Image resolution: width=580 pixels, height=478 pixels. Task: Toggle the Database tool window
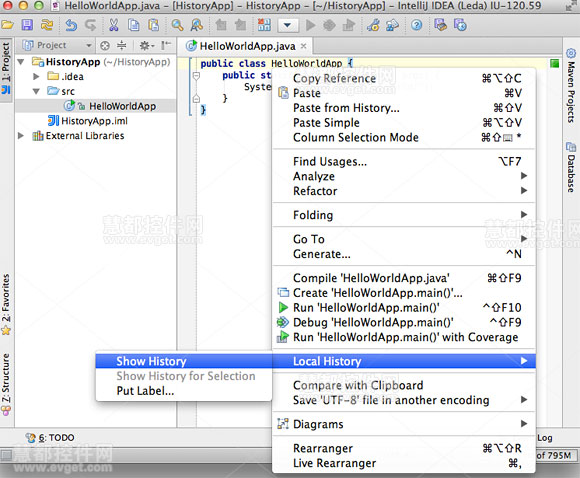point(571,167)
